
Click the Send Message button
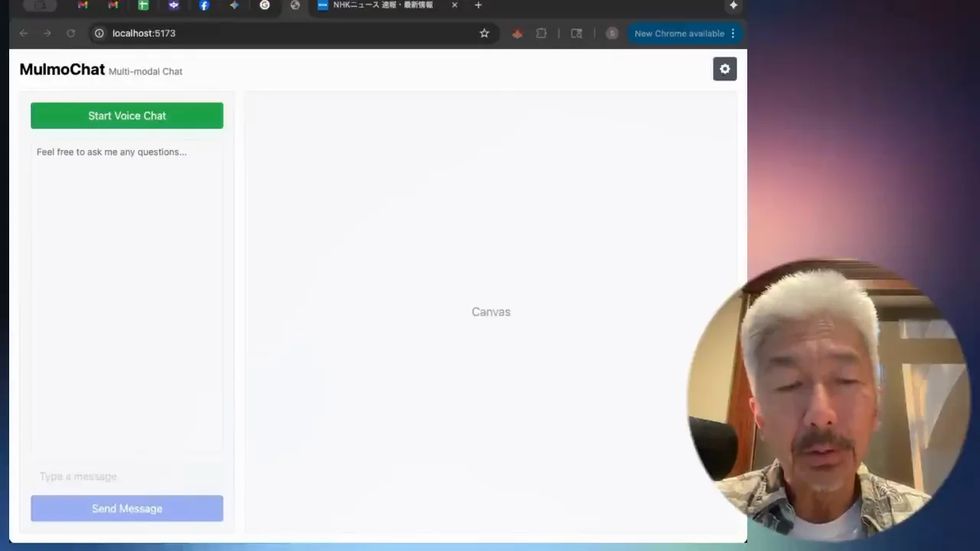click(127, 508)
